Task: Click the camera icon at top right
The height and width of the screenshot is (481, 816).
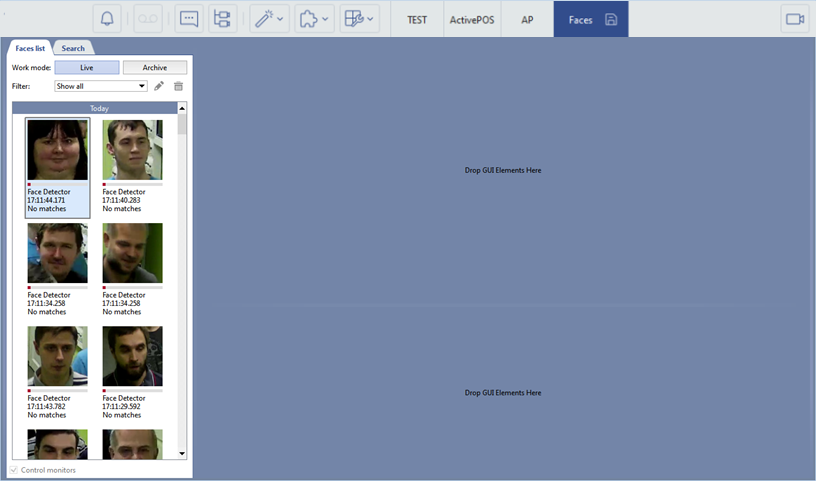Action: pos(795,19)
